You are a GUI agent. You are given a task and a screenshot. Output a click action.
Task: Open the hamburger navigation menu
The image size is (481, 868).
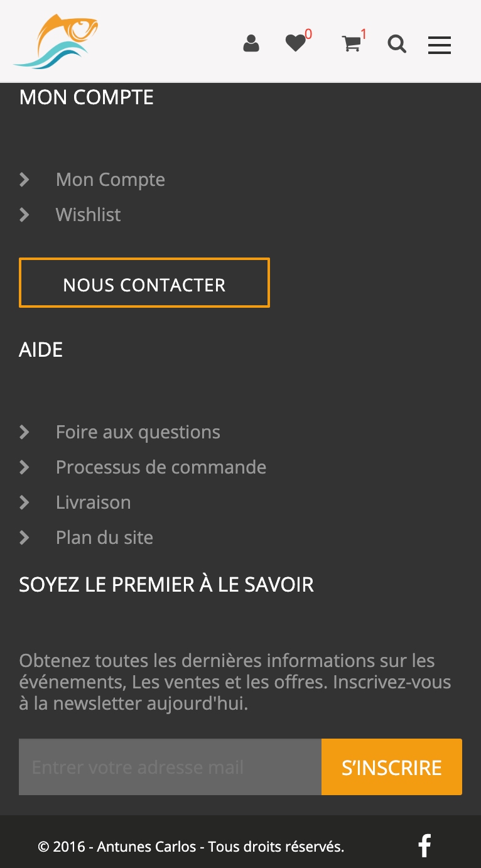439,45
